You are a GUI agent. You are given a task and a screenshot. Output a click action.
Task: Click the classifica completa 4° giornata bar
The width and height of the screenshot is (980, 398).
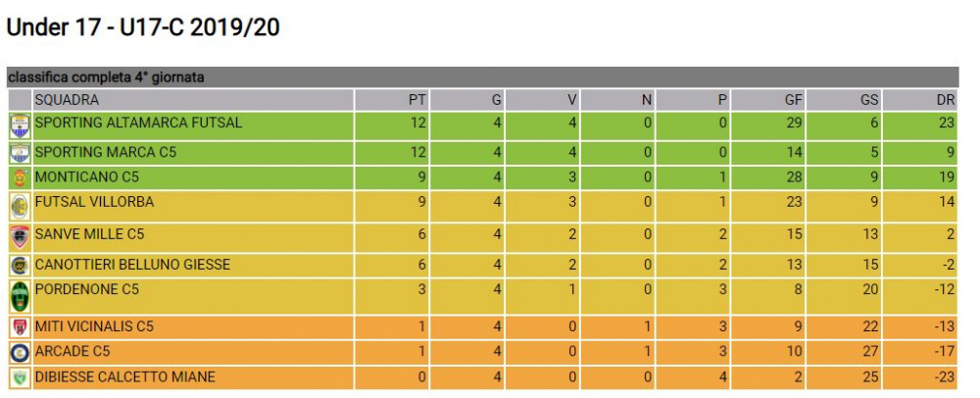(x=482, y=77)
